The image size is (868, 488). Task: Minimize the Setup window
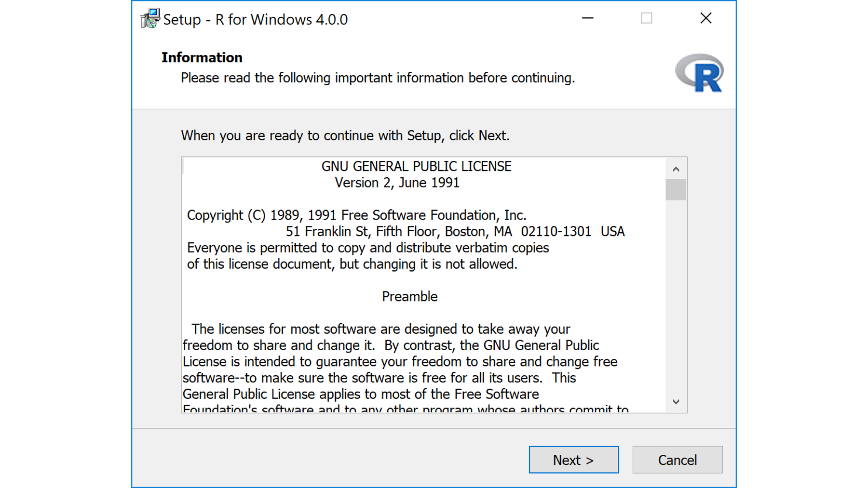pyautogui.click(x=587, y=18)
